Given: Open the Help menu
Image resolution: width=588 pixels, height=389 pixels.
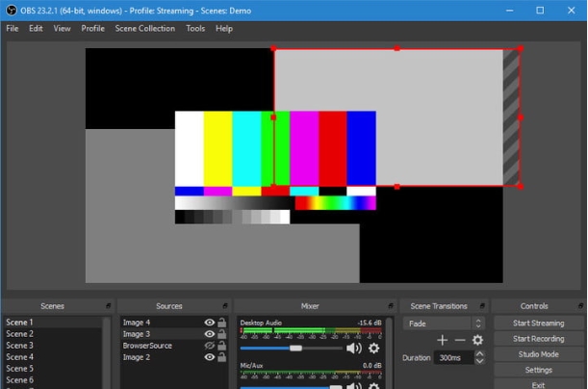Looking at the screenshot, I should (224, 29).
